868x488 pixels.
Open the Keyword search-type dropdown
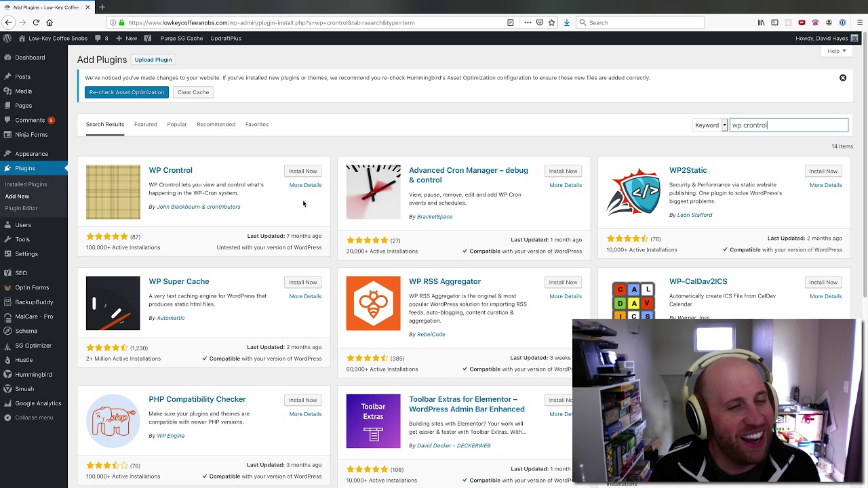click(710, 125)
